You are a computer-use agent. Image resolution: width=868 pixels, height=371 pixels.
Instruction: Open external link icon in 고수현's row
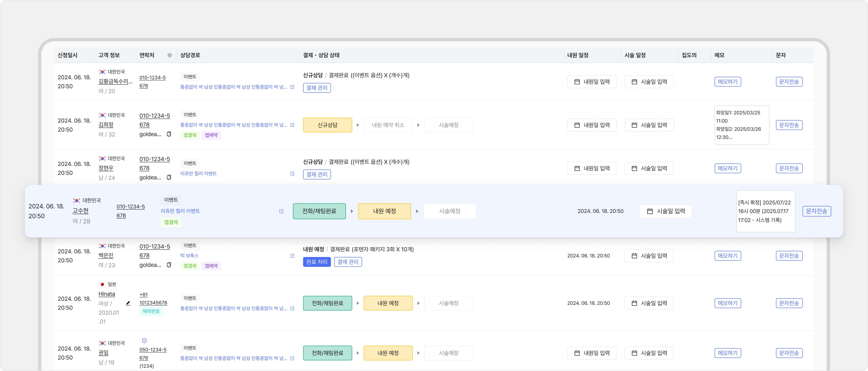pyautogui.click(x=281, y=211)
